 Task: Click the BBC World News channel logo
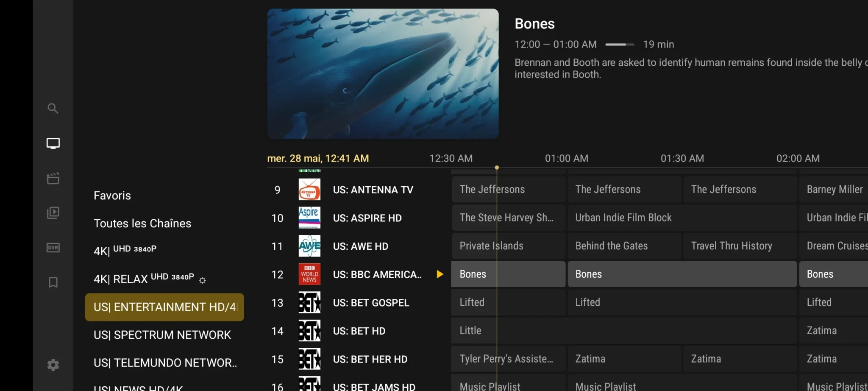pyautogui.click(x=309, y=274)
